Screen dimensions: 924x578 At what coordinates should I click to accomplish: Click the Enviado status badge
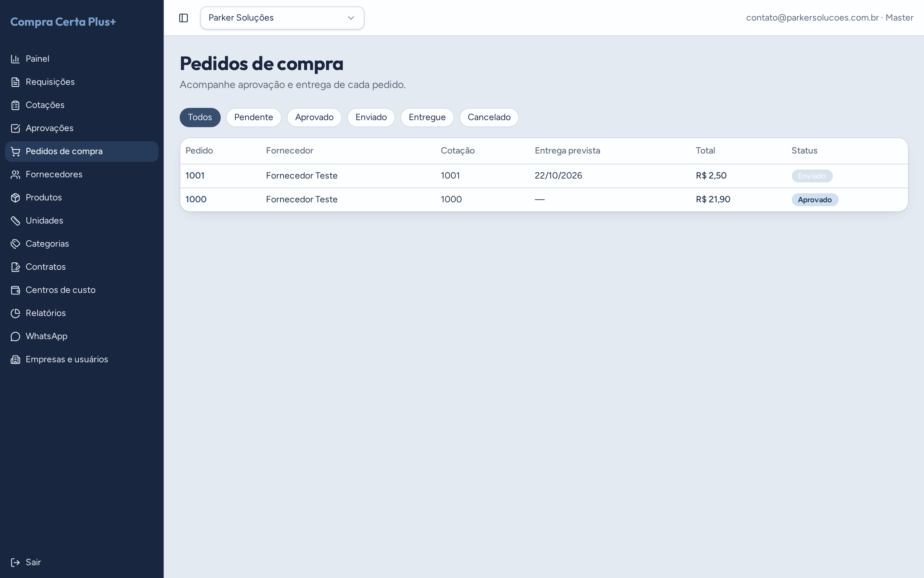pyautogui.click(x=812, y=176)
